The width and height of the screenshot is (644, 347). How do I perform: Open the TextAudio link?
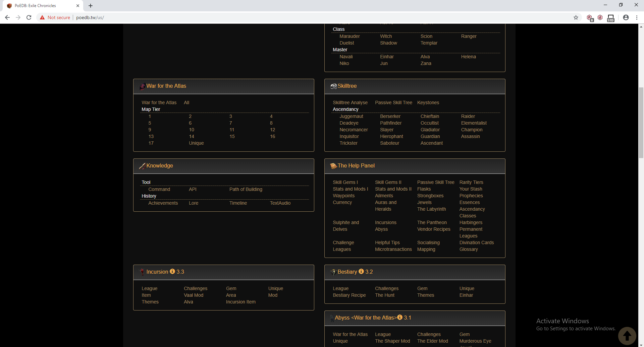(280, 203)
